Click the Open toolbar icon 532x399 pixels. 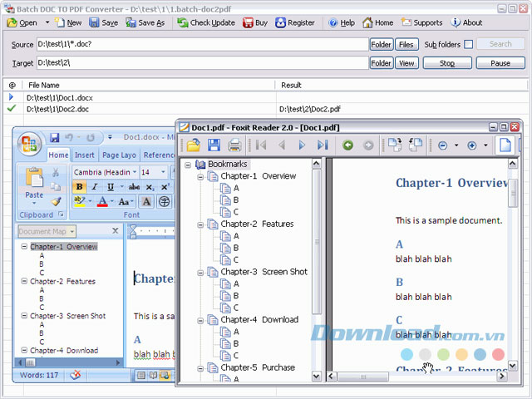coord(12,22)
